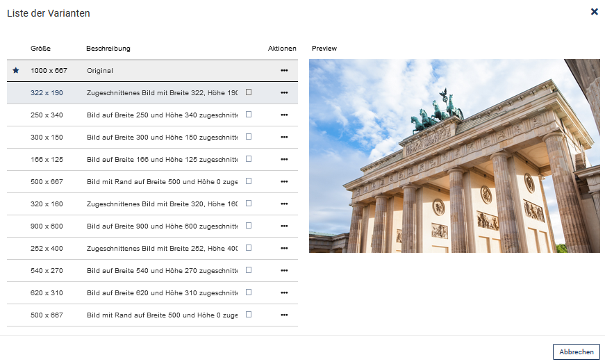This screenshot has width=605, height=364.
Task: Open the three-dot menu for variant 252 x 400
Action: click(284, 249)
